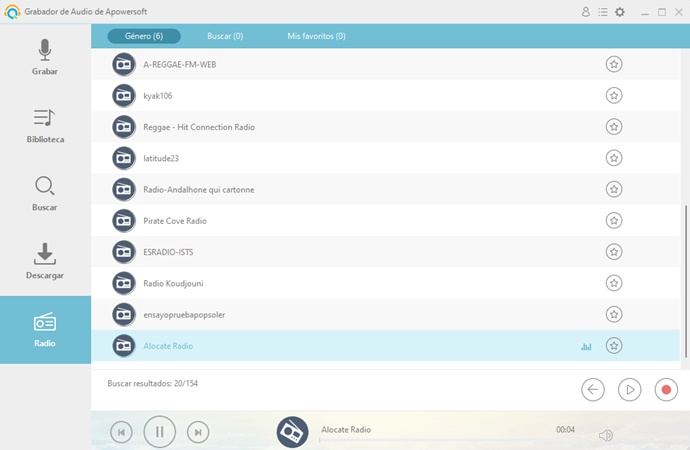The width and height of the screenshot is (690, 450).
Task: Click radio icon of Reggae - Hit Connection Radio
Action: (x=124, y=127)
